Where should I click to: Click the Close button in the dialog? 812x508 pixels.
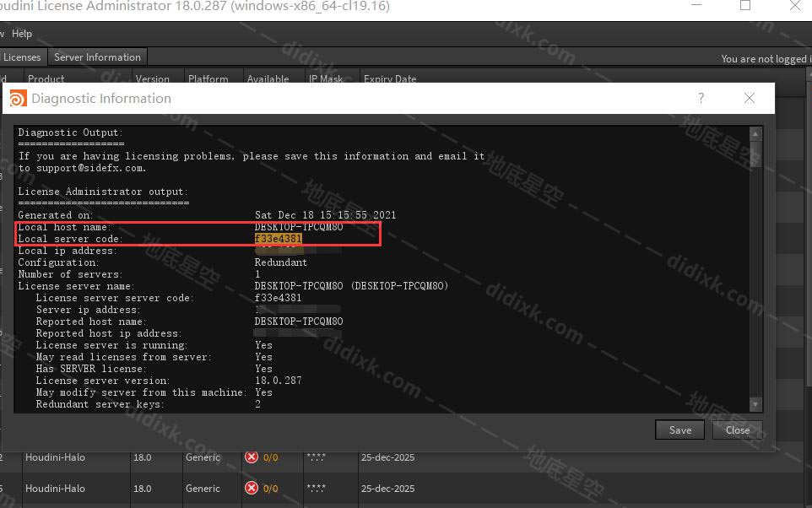coord(738,430)
